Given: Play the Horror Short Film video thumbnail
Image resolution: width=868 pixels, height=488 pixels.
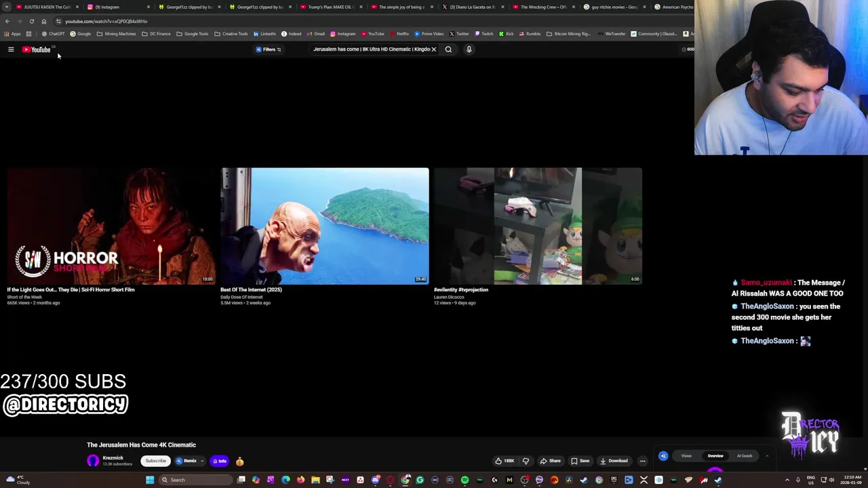Looking at the screenshot, I should tap(111, 226).
